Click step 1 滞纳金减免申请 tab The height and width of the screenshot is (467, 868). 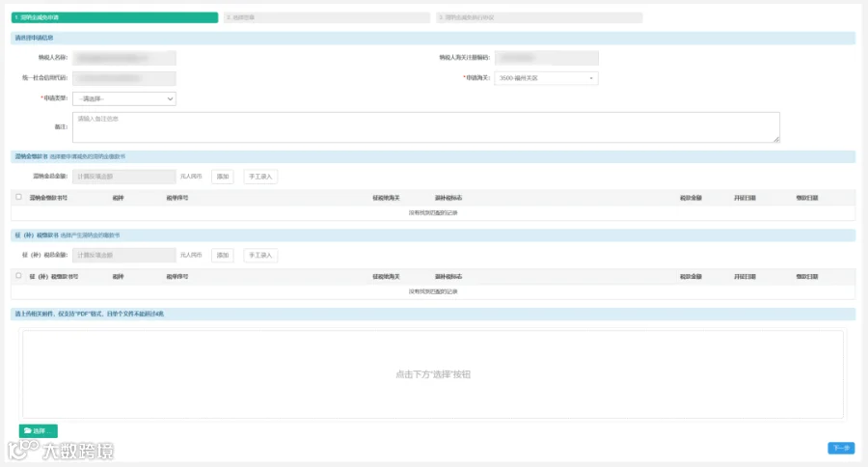pos(115,17)
